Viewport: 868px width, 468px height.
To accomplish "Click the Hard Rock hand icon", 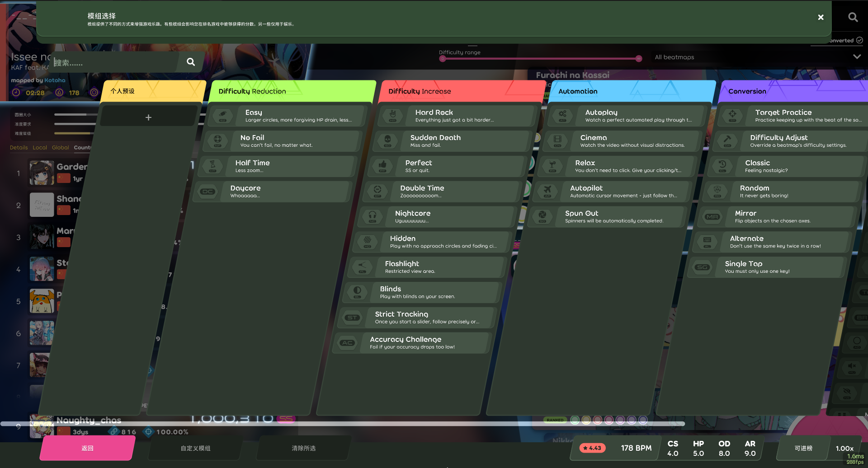I will point(392,116).
